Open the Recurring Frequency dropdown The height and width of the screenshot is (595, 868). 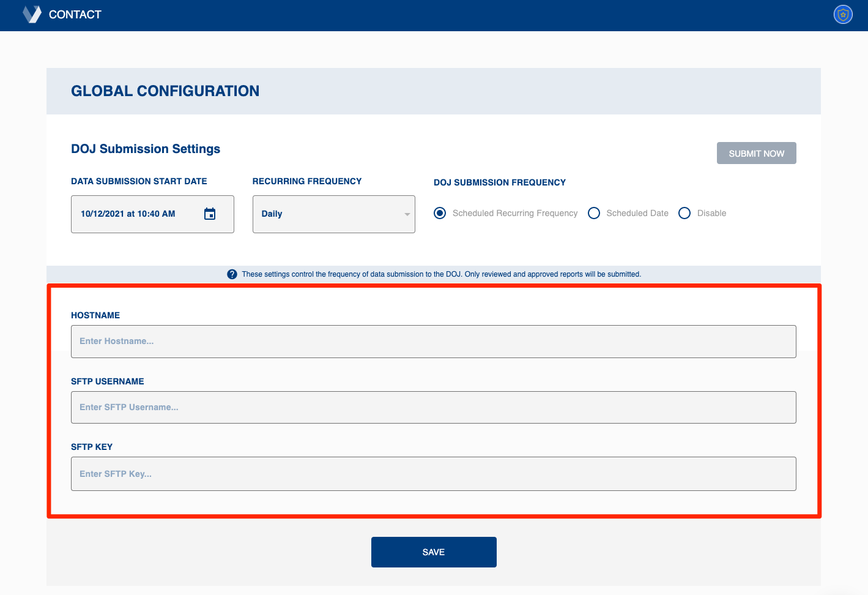(x=333, y=214)
